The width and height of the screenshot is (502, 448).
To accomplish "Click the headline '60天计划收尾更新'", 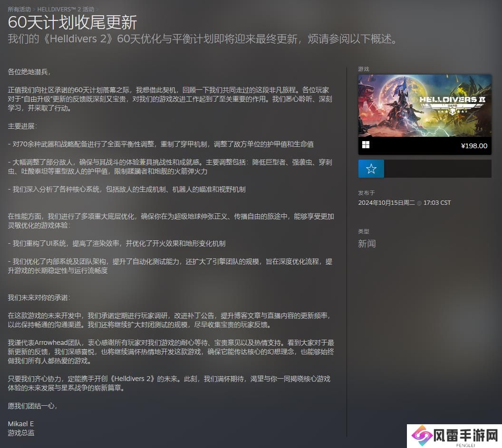I will (x=72, y=22).
